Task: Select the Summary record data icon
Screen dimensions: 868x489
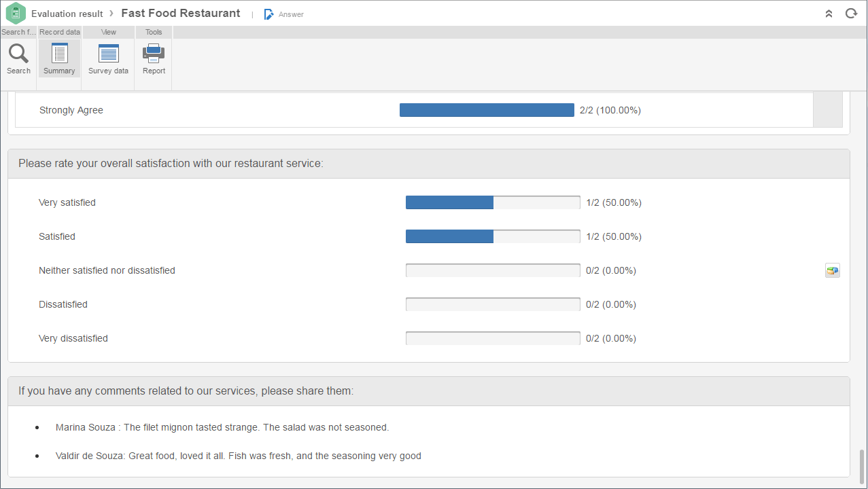Action: point(60,54)
